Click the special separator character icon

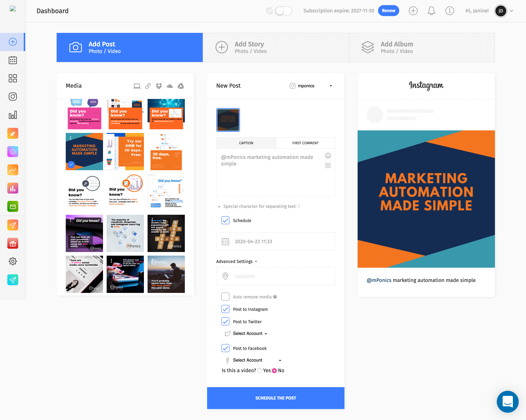(299, 206)
